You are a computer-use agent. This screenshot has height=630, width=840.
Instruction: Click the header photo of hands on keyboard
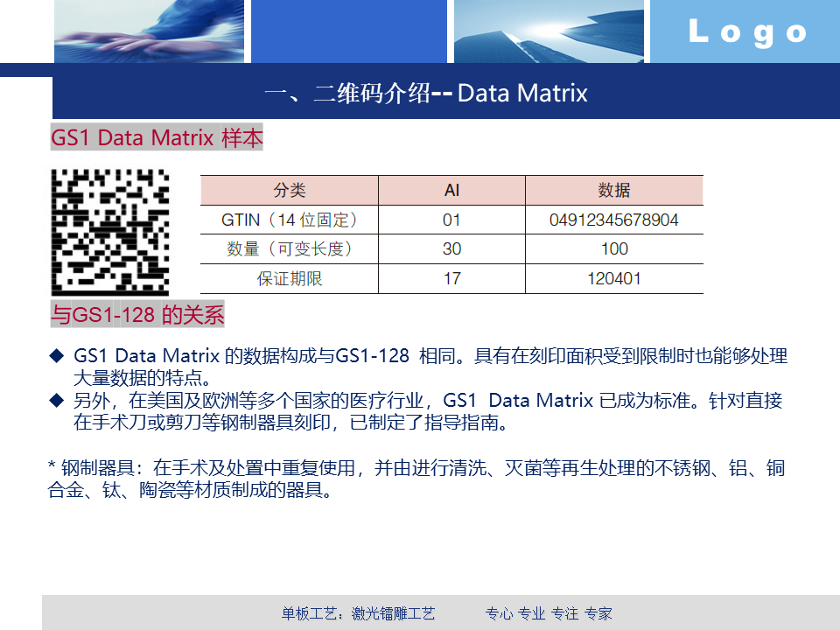click(x=149, y=31)
